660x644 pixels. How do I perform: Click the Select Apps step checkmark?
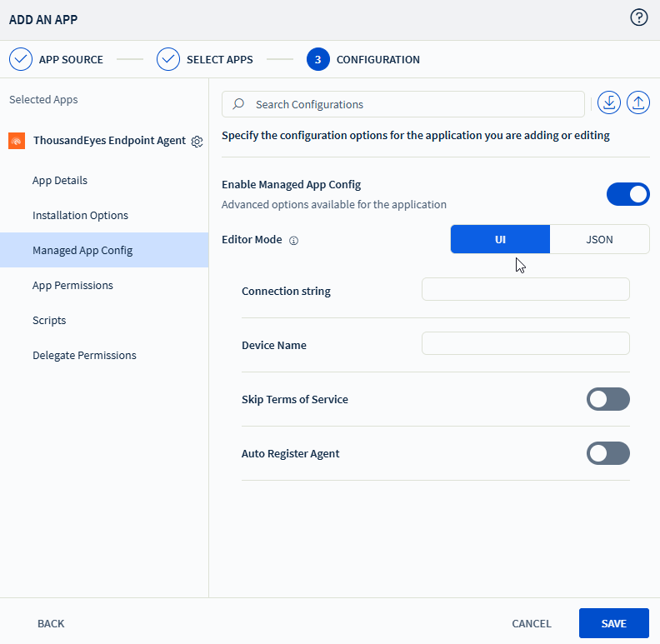coord(168,59)
